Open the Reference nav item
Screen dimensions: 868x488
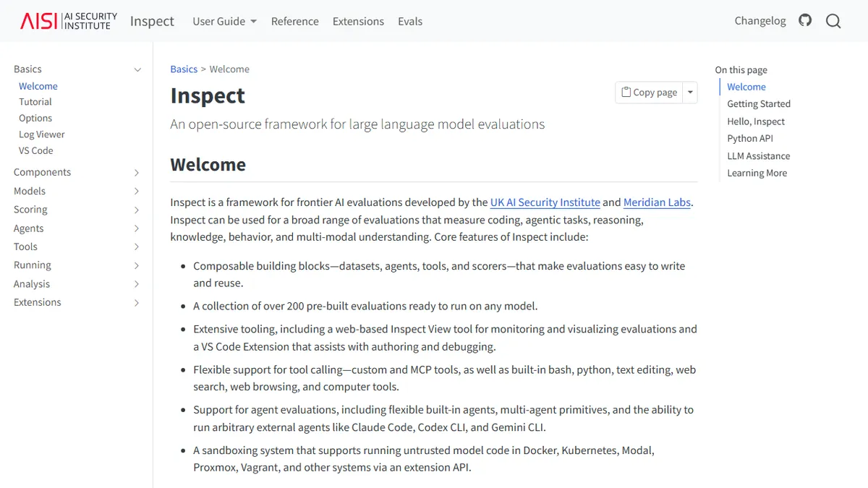(x=294, y=21)
